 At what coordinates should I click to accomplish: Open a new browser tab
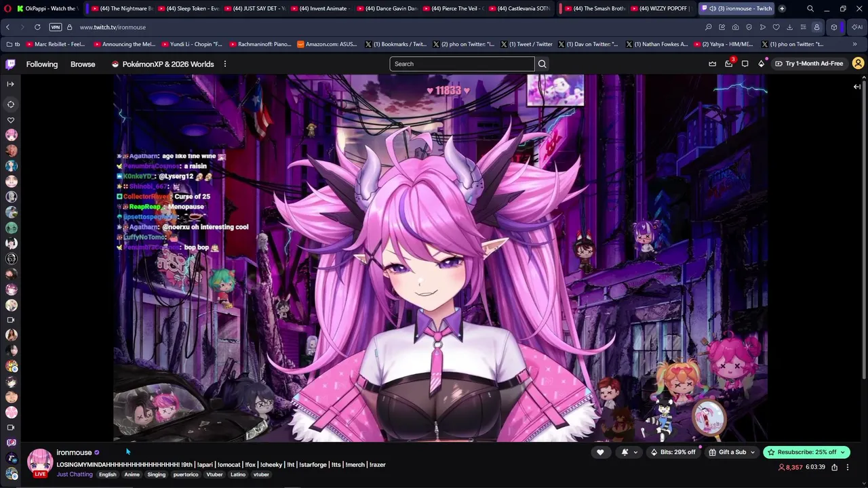782,8
